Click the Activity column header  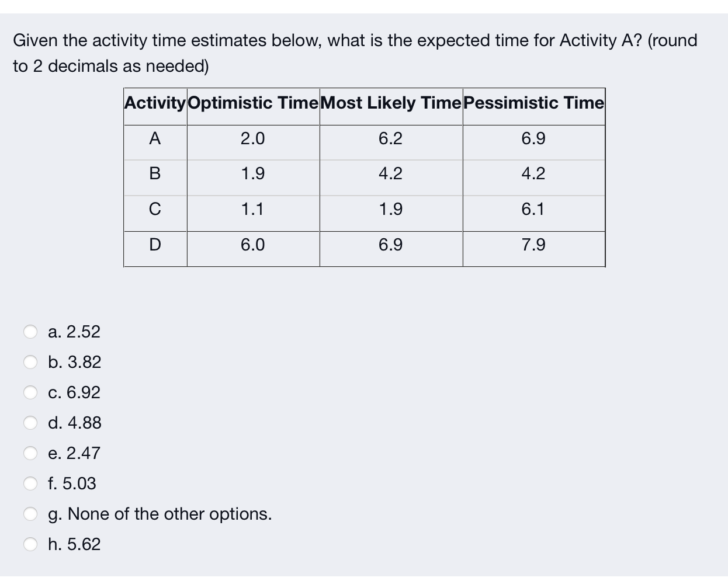[154, 103]
